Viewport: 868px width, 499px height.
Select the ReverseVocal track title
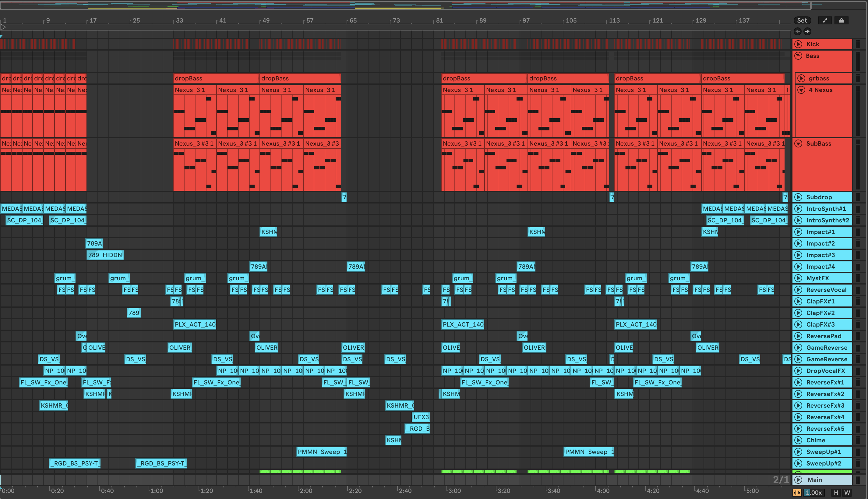point(826,290)
